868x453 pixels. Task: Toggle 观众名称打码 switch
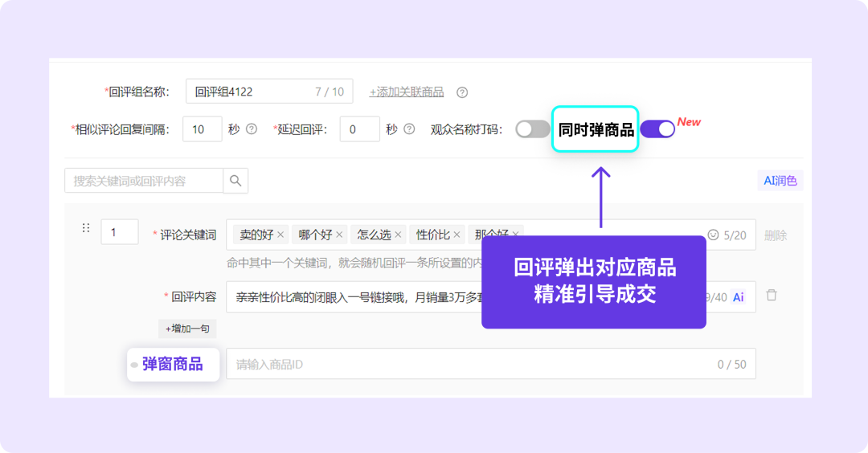coord(532,129)
